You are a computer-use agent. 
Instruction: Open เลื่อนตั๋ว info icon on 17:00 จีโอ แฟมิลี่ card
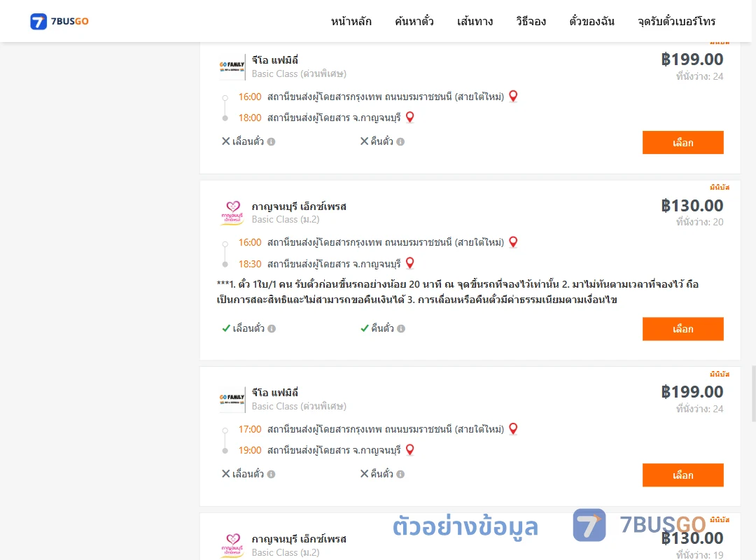[x=271, y=474]
